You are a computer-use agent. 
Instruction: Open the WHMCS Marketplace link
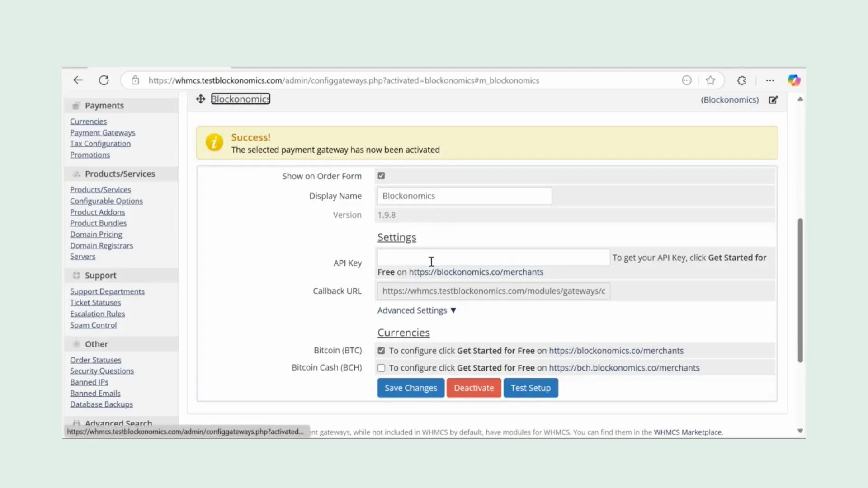pyautogui.click(x=688, y=432)
